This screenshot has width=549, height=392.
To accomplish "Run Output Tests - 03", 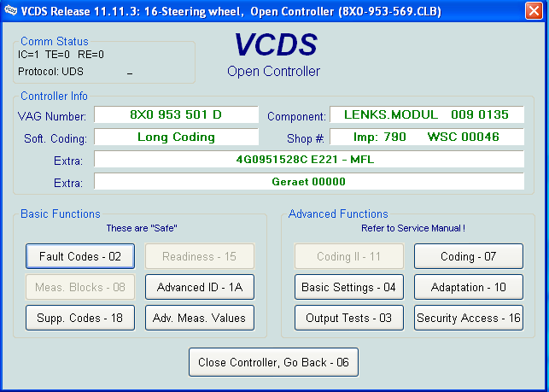I will pos(349,318).
